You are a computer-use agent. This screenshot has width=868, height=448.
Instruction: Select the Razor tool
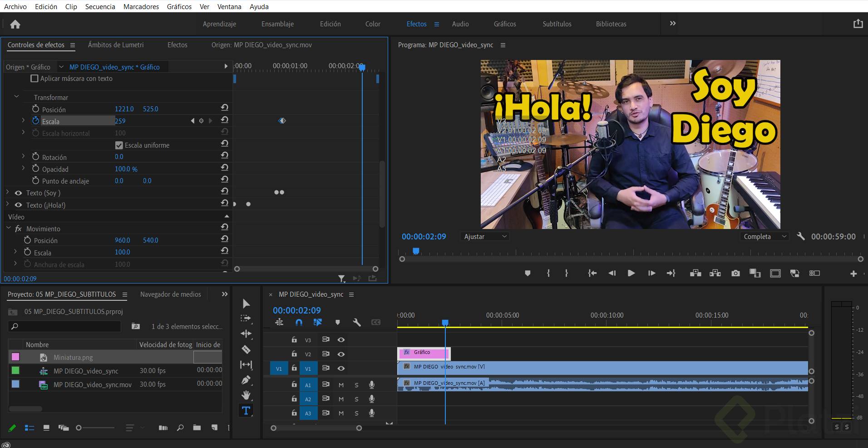246,349
